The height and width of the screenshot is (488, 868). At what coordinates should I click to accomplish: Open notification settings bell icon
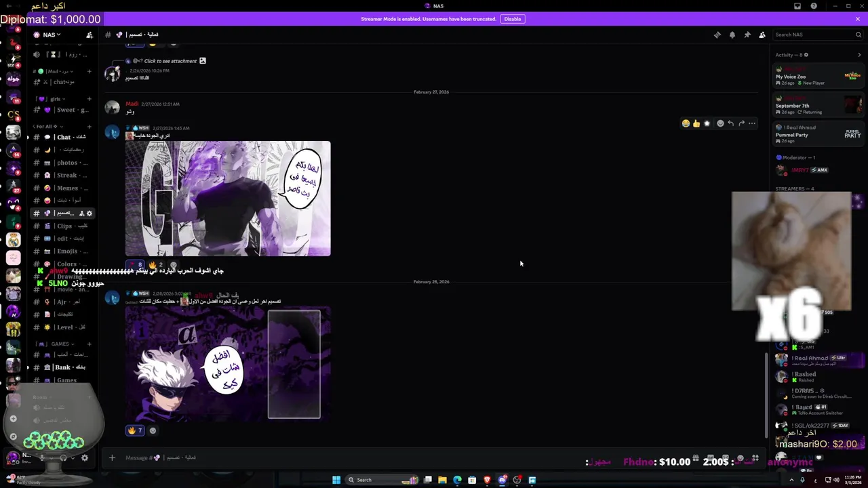(x=732, y=35)
